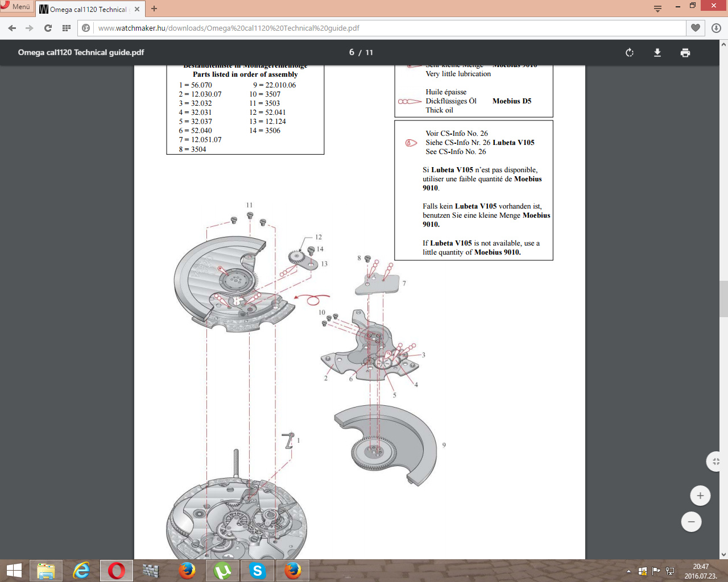728x582 pixels.
Task: Open Action Center flag icon
Action: tap(656, 571)
